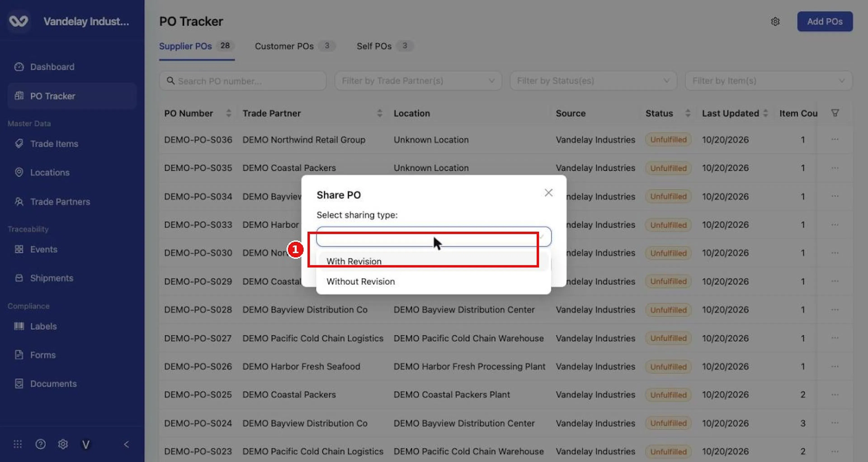The width and height of the screenshot is (868, 462).
Task: Sort by Last Updated column
Action: 765,113
